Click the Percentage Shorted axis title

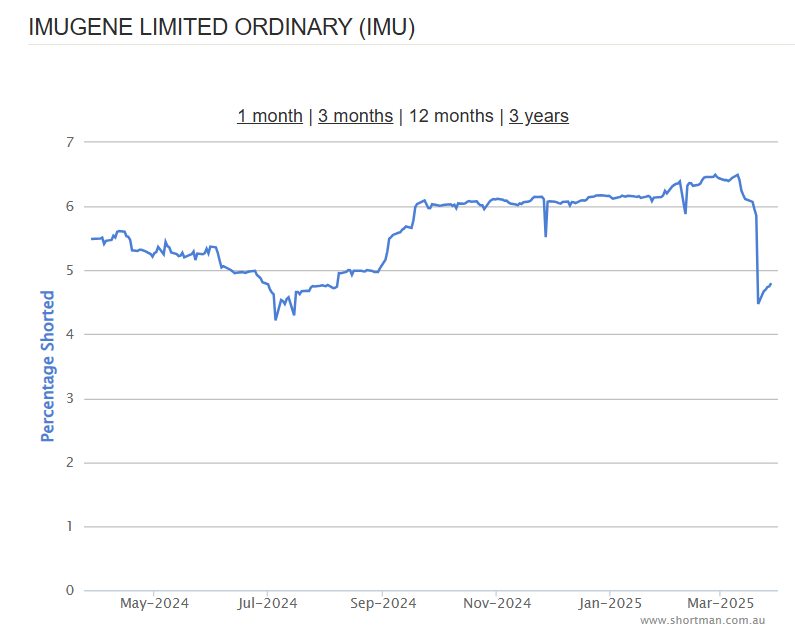pyautogui.click(x=47, y=366)
